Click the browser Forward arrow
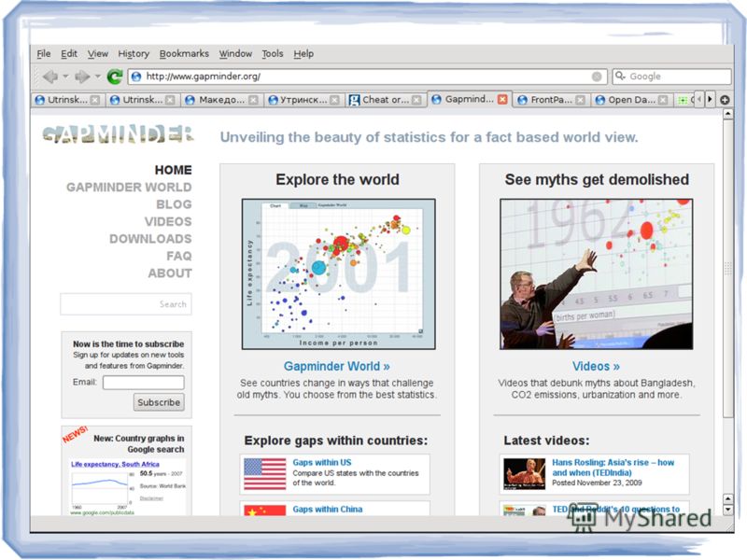Screen dimensions: 747x560 [x=82, y=77]
